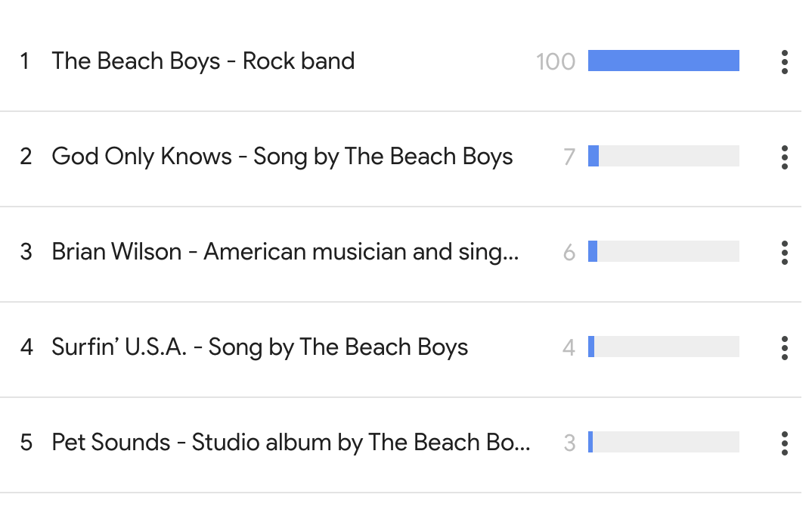Image resolution: width=812 pixels, height=513 pixels.
Task: Open three-dot menu for Pet Sounds row
Action: click(785, 443)
